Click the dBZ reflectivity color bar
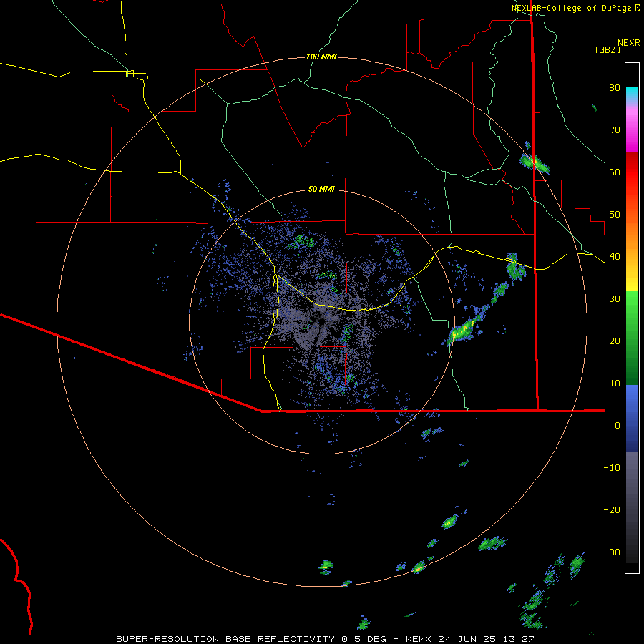The image size is (644, 644). click(632, 318)
